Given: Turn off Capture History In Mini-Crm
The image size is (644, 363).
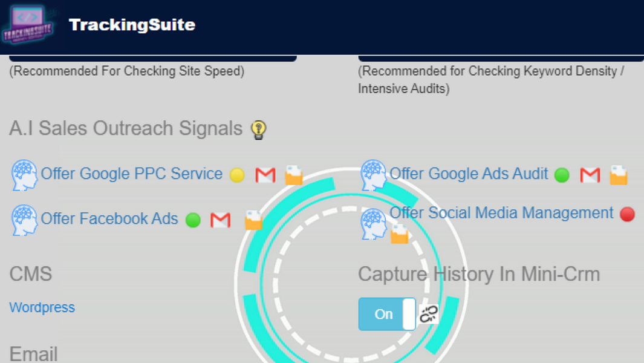Looking at the screenshot, I should [387, 314].
